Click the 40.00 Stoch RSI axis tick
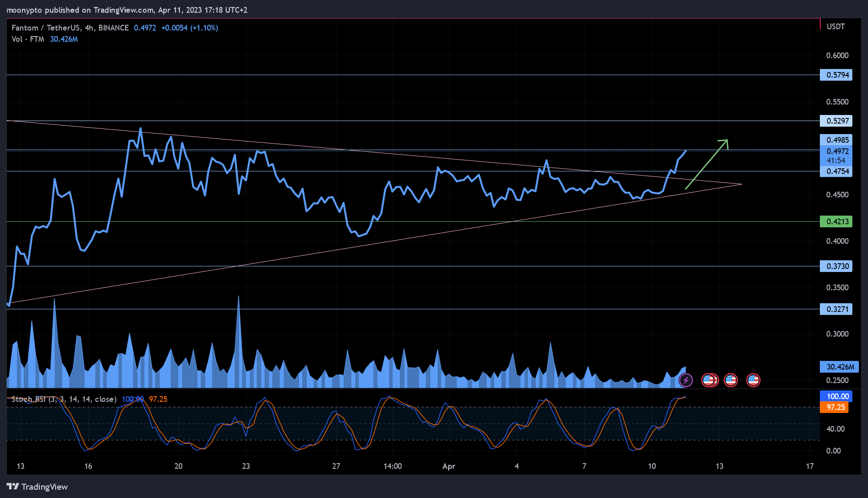The height and width of the screenshot is (498, 868). (835, 429)
